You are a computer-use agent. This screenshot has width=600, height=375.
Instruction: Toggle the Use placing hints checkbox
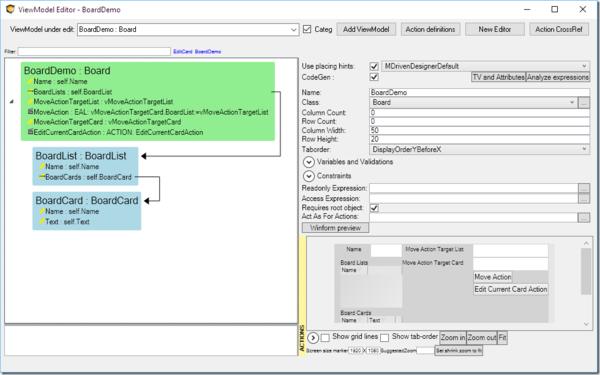point(374,66)
